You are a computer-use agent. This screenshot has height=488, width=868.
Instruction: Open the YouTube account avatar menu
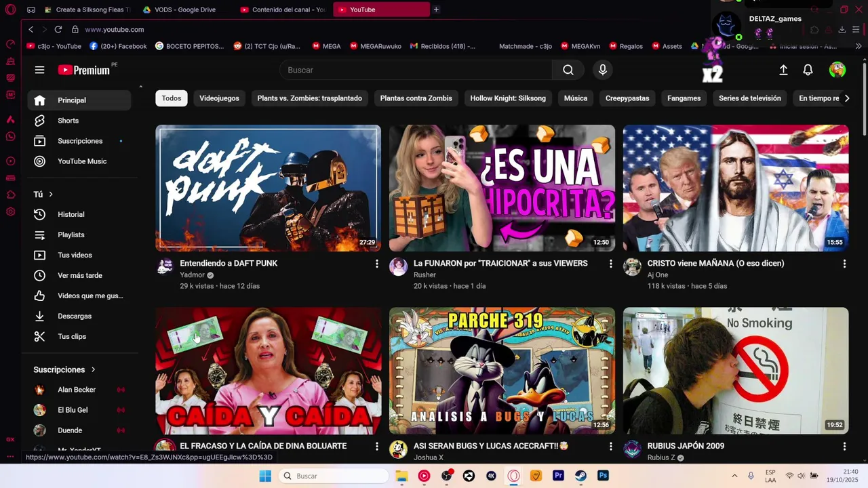837,70
